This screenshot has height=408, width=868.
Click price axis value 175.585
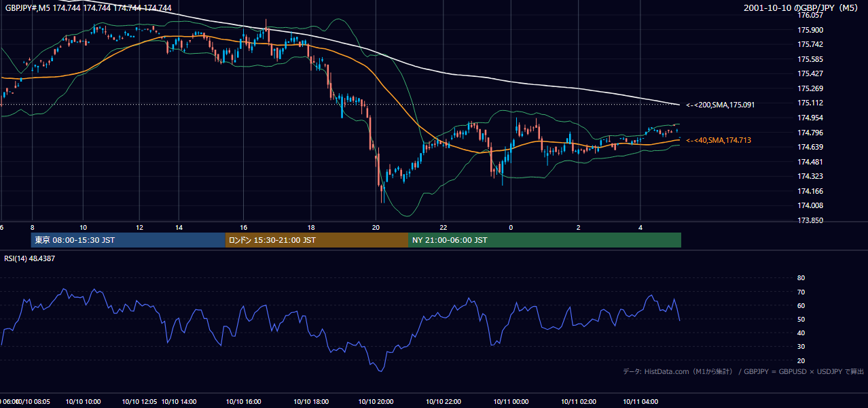click(810, 59)
